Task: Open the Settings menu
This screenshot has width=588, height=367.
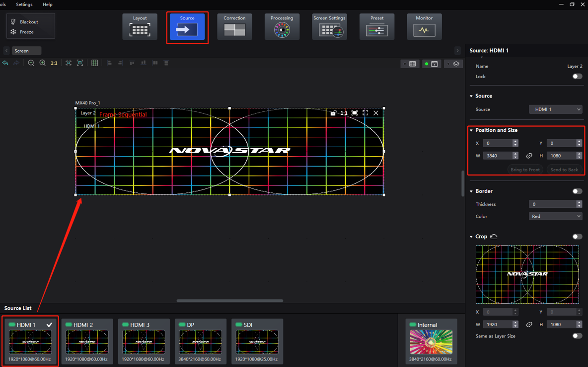Action: [x=24, y=4]
